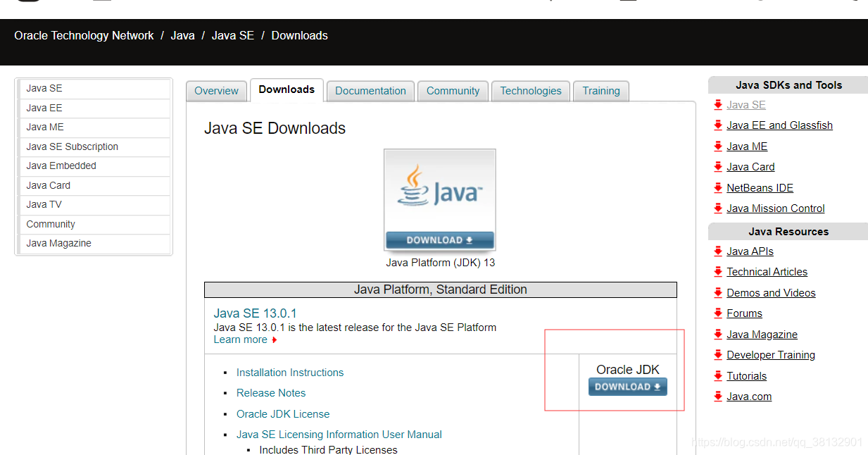The image size is (868, 455).
Task: Open Technical Articles link
Action: (767, 272)
